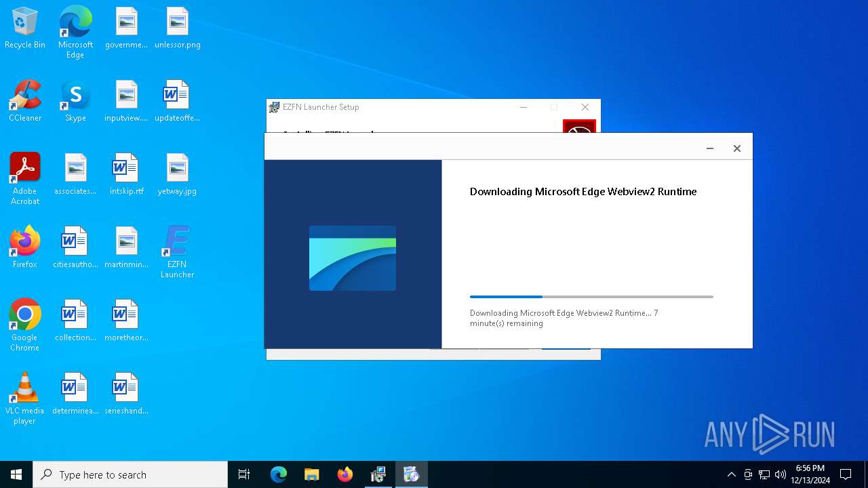Launch Edge from the taskbar
The width and height of the screenshot is (868, 488).
[279, 474]
